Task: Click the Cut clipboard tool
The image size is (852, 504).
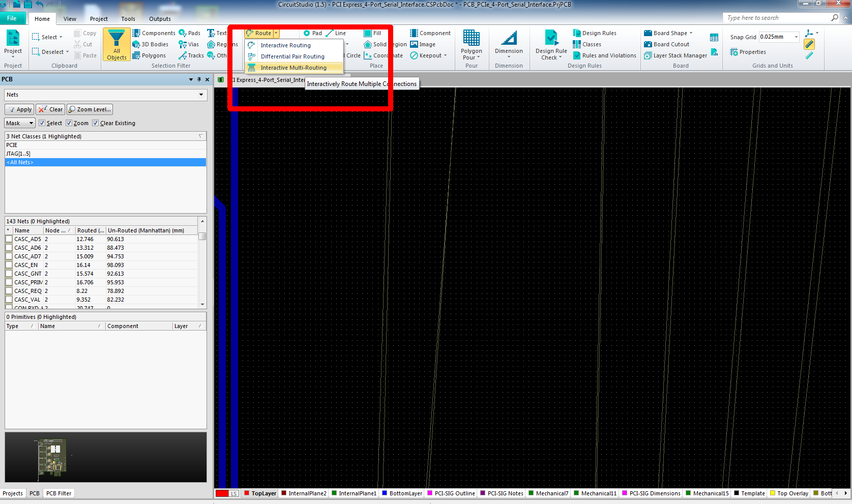Action: point(83,44)
